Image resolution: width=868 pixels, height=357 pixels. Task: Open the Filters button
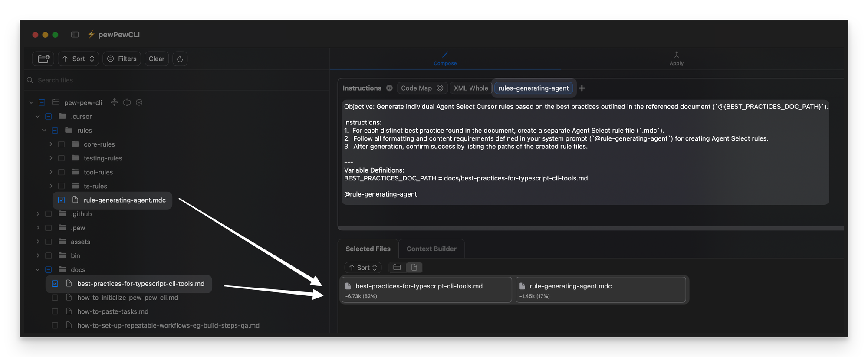pos(122,59)
